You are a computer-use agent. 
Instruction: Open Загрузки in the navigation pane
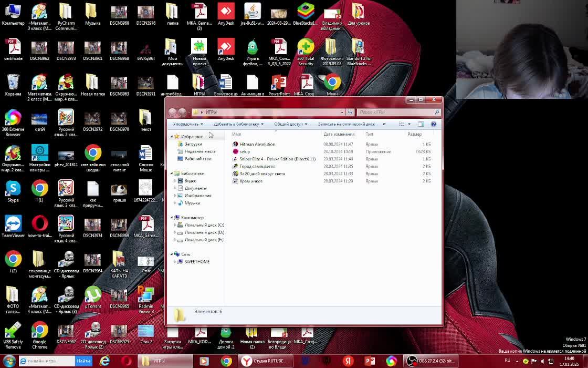pyautogui.click(x=193, y=144)
